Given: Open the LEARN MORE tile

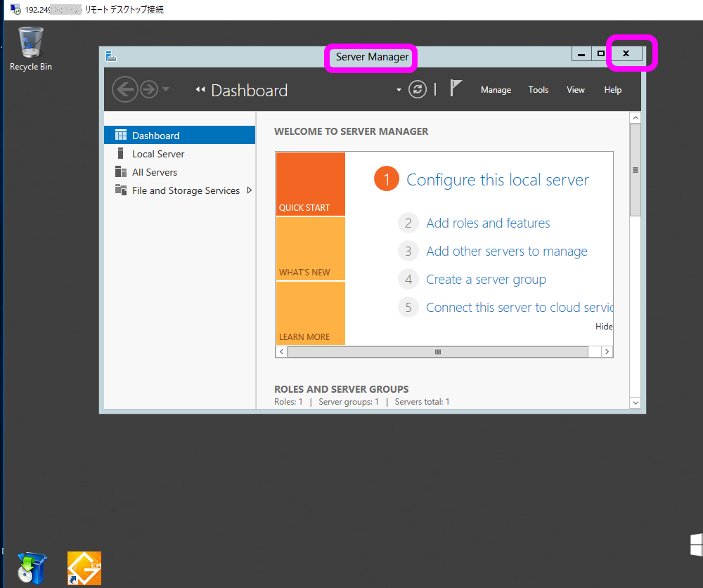Looking at the screenshot, I should (x=310, y=313).
